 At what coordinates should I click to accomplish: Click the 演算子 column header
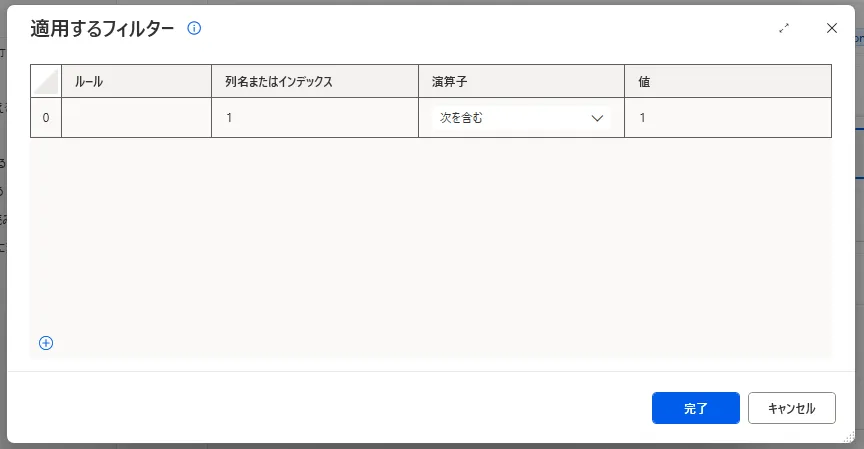[x=520, y=81]
